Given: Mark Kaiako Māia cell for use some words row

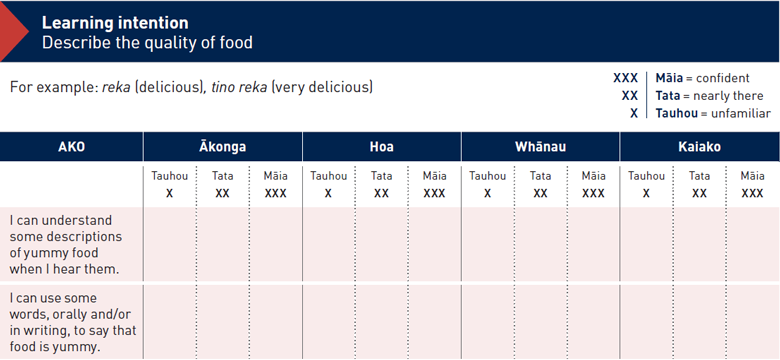Looking at the screenshot, I should tap(752, 322).
